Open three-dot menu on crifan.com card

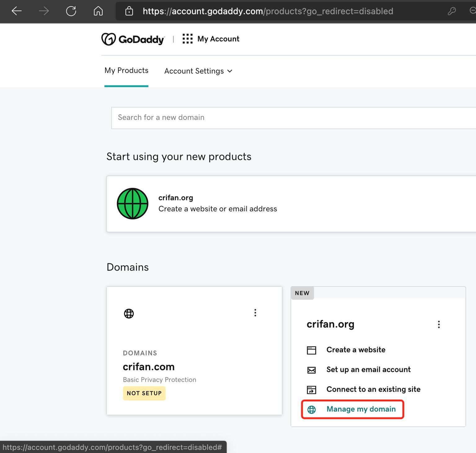(x=255, y=313)
